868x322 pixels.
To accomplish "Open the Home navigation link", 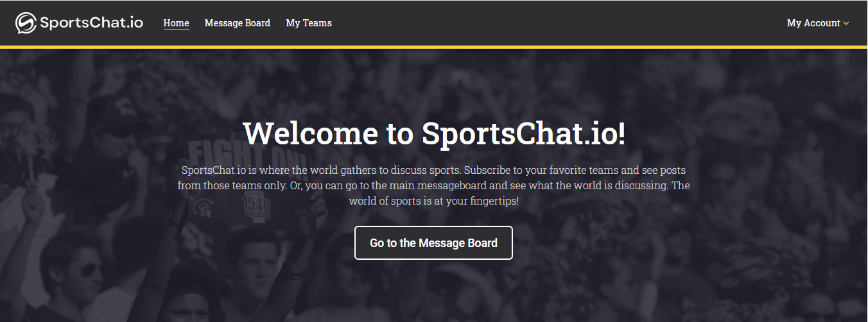I will tap(176, 23).
